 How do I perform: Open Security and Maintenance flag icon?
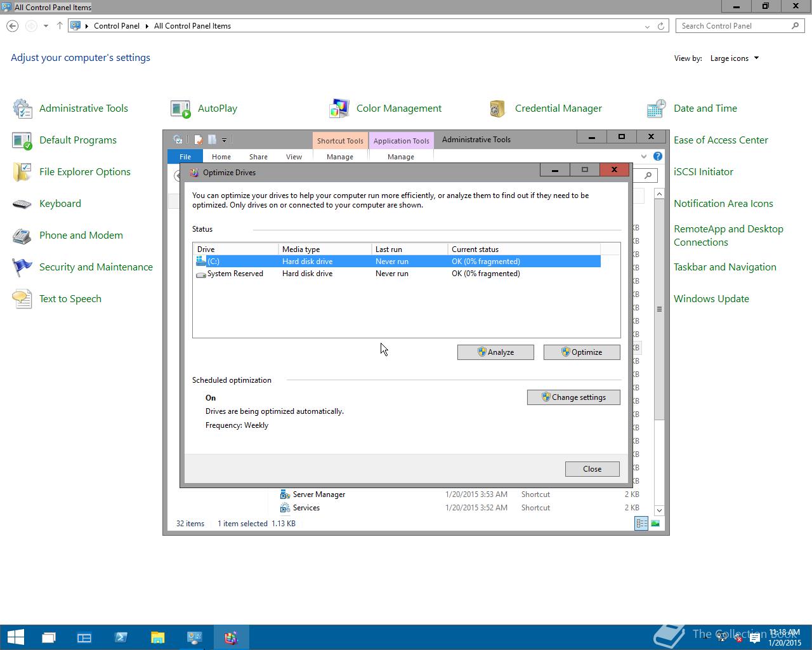[x=23, y=267]
